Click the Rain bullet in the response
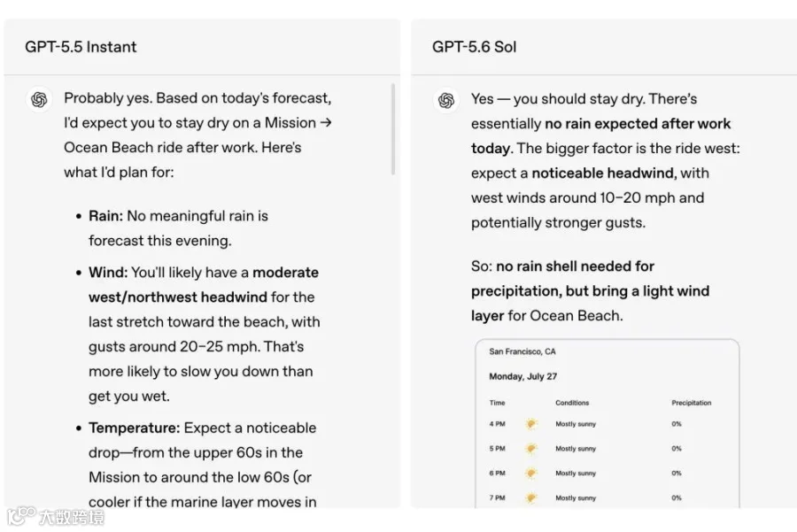Screen dimensions: 797x532 (x=178, y=228)
